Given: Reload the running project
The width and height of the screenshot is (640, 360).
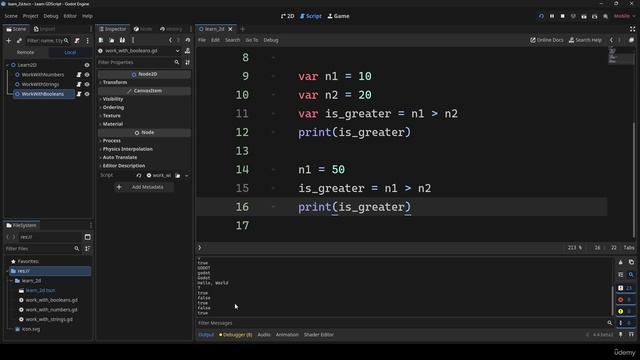Looking at the screenshot, I should point(541,16).
